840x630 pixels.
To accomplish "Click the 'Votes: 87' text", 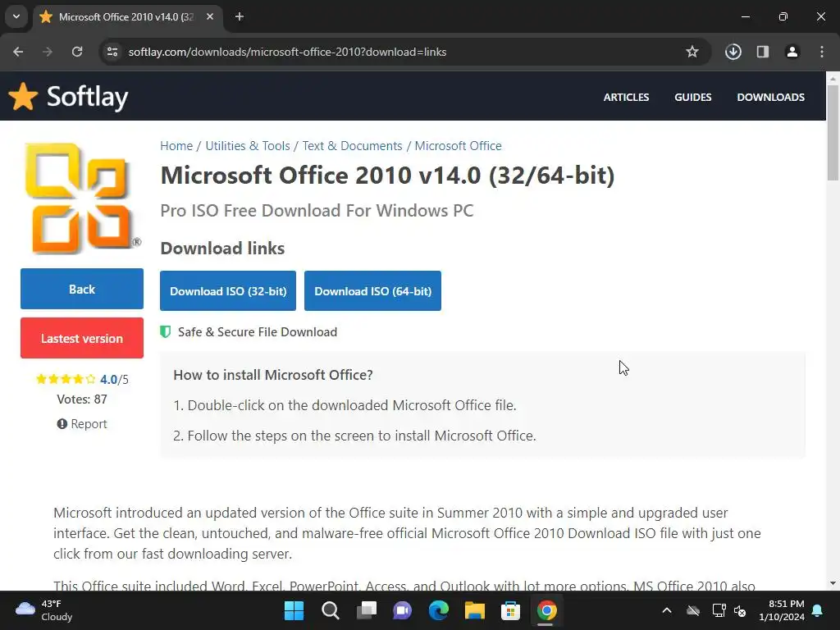I will point(82,399).
